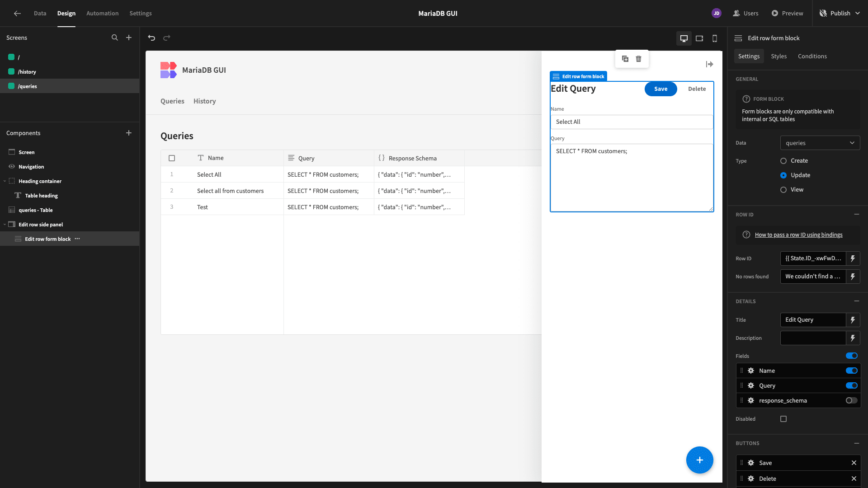Image resolution: width=868 pixels, height=488 pixels.
Task: Add a new component with plus icon
Action: 129,133
